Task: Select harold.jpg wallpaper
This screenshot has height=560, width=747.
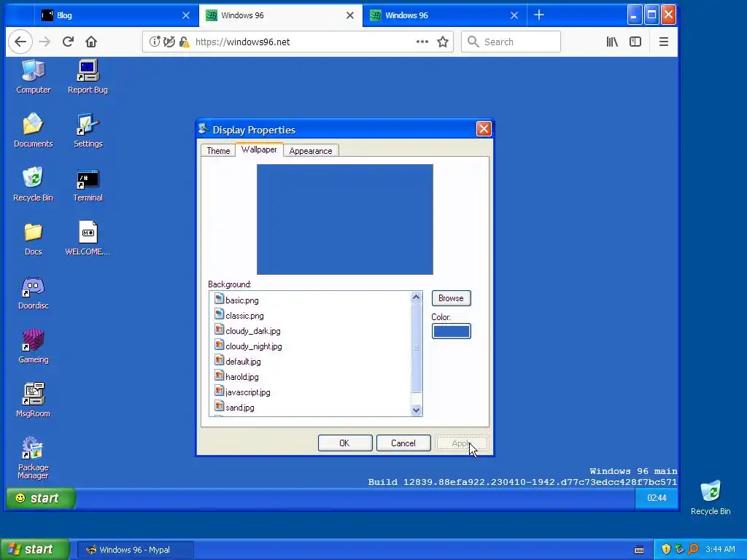Action: pyautogui.click(x=311, y=376)
